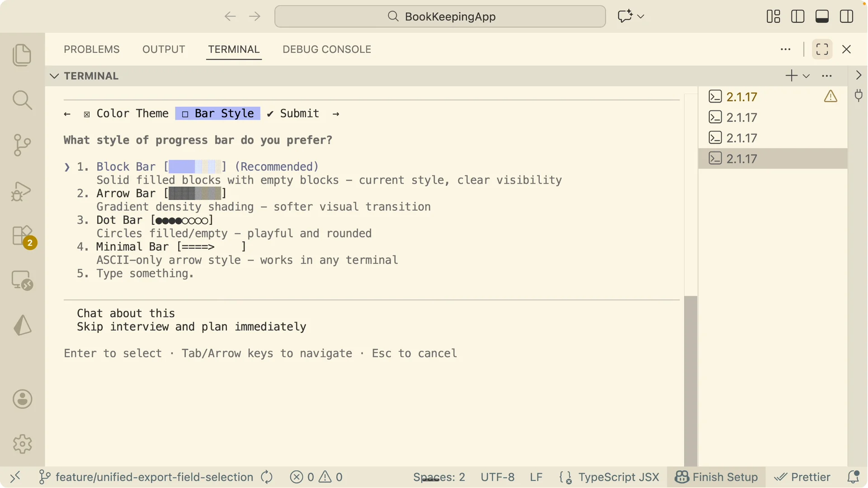The width and height of the screenshot is (868, 488).
Task: Open notifications bell
Action: 853,477
